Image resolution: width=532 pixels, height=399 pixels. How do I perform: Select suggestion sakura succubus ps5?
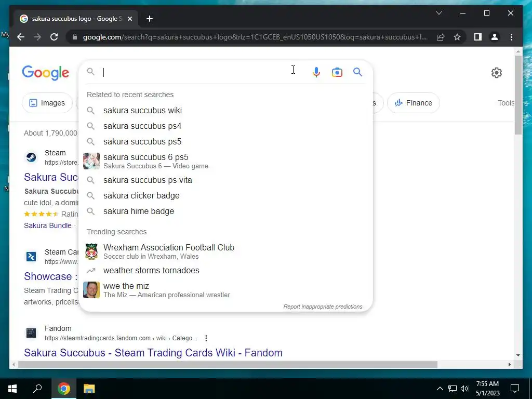point(225,141)
